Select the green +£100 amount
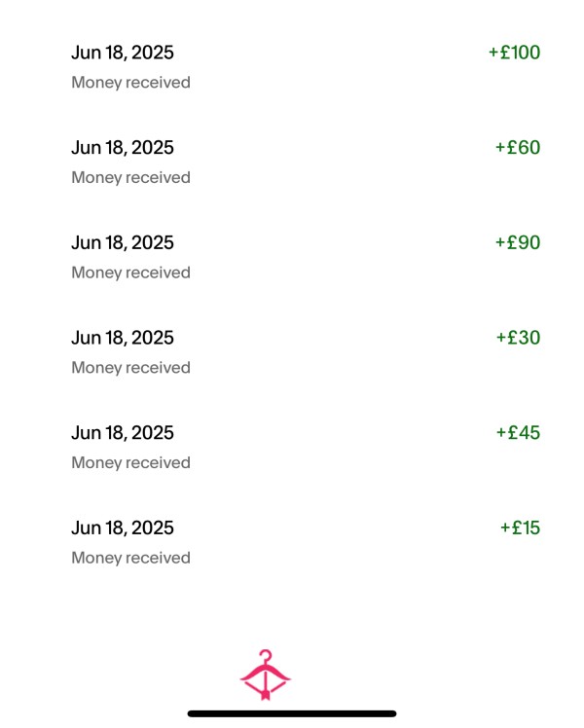Image resolution: width=584 pixels, height=728 pixels. point(514,53)
